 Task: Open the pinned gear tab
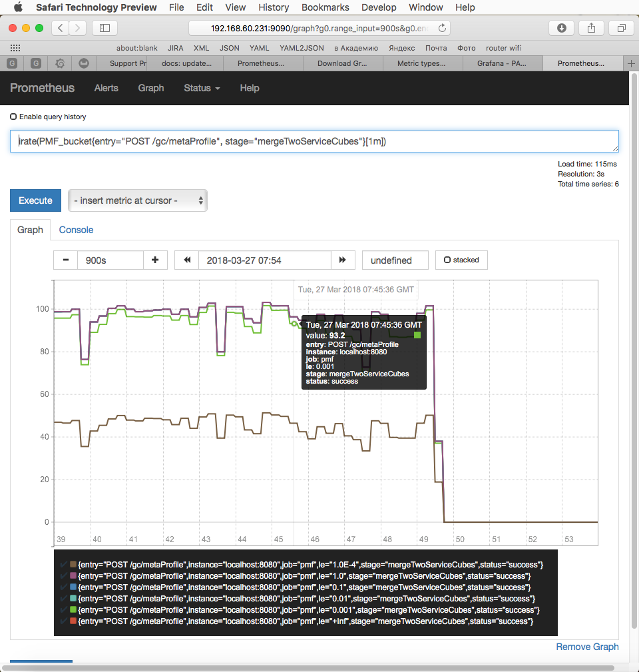click(60, 63)
